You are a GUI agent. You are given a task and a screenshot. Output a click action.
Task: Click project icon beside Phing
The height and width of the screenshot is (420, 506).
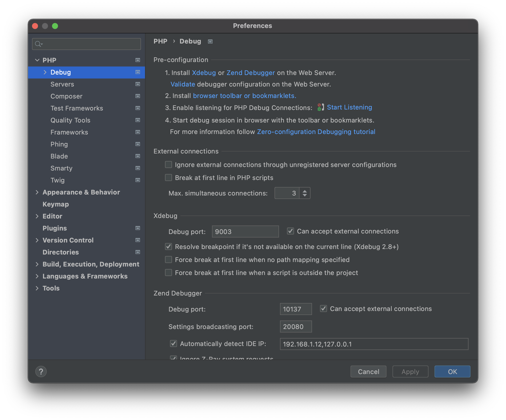(137, 144)
